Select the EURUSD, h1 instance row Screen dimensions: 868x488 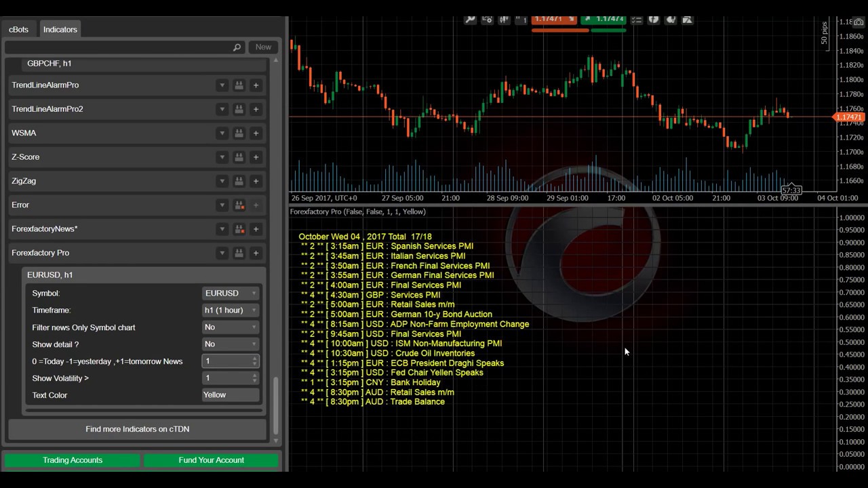click(x=144, y=275)
